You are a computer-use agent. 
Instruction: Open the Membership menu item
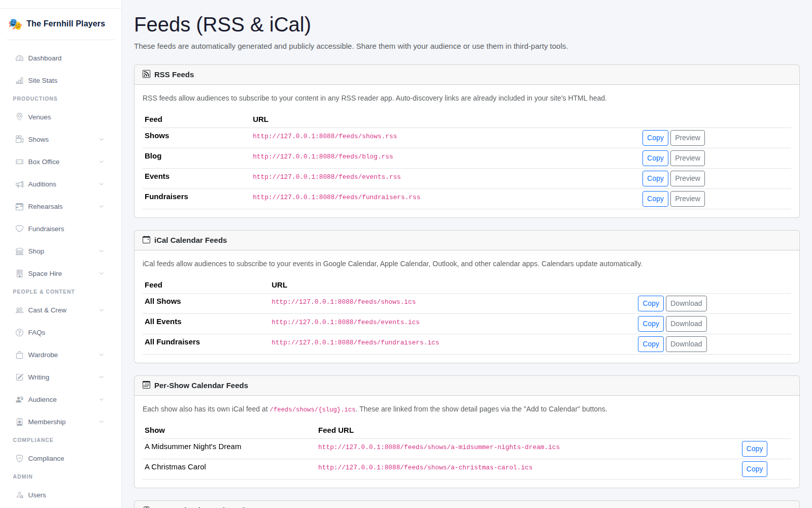point(60,422)
